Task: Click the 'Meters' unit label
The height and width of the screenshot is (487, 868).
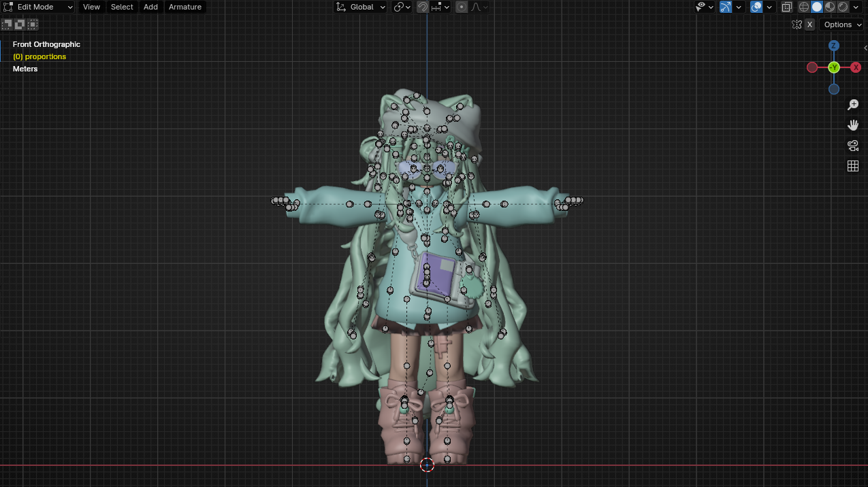Action: click(x=25, y=69)
